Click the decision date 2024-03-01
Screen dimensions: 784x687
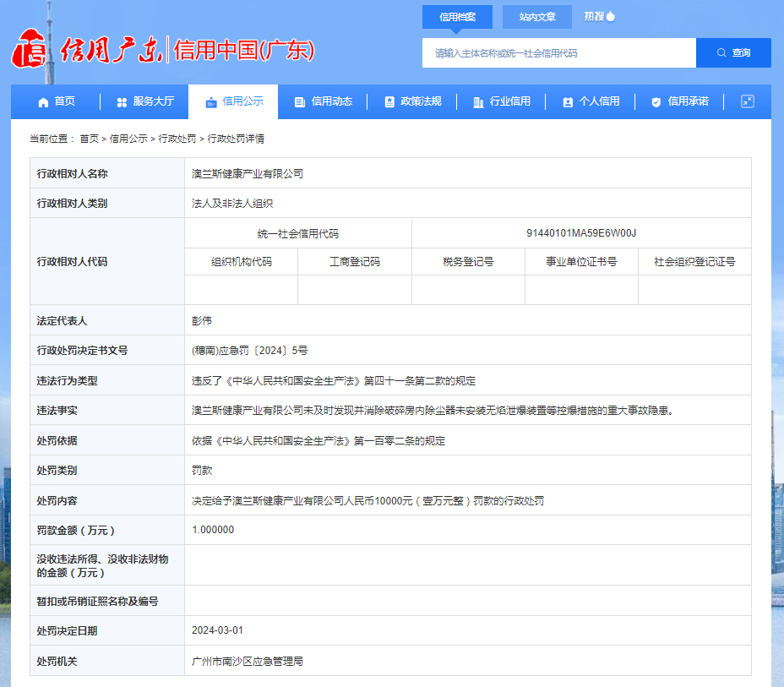217,630
